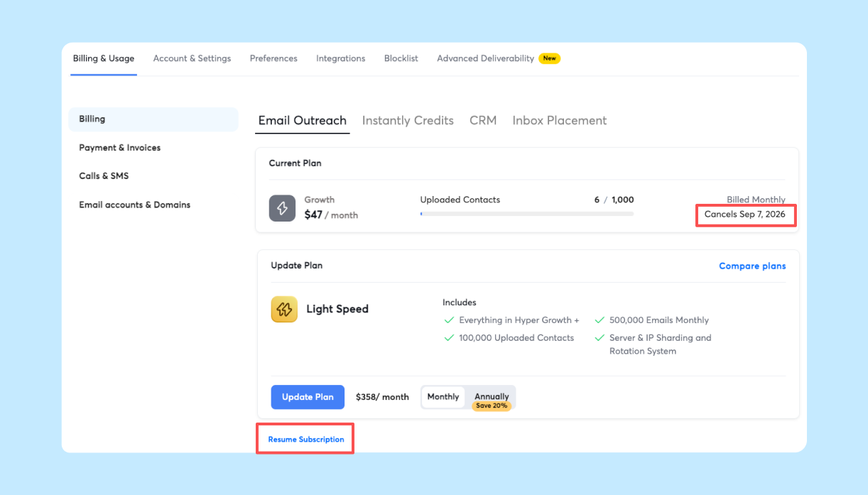Click the $47 / month price

tap(331, 214)
